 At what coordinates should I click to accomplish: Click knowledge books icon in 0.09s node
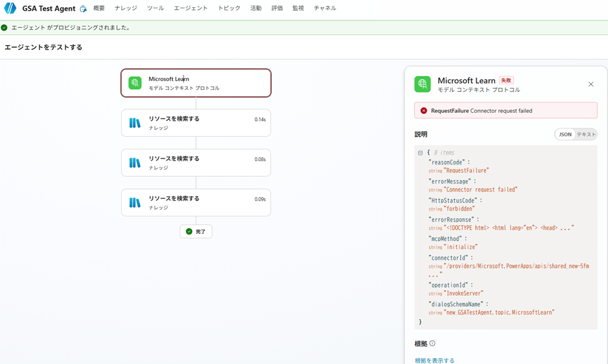[135, 202]
